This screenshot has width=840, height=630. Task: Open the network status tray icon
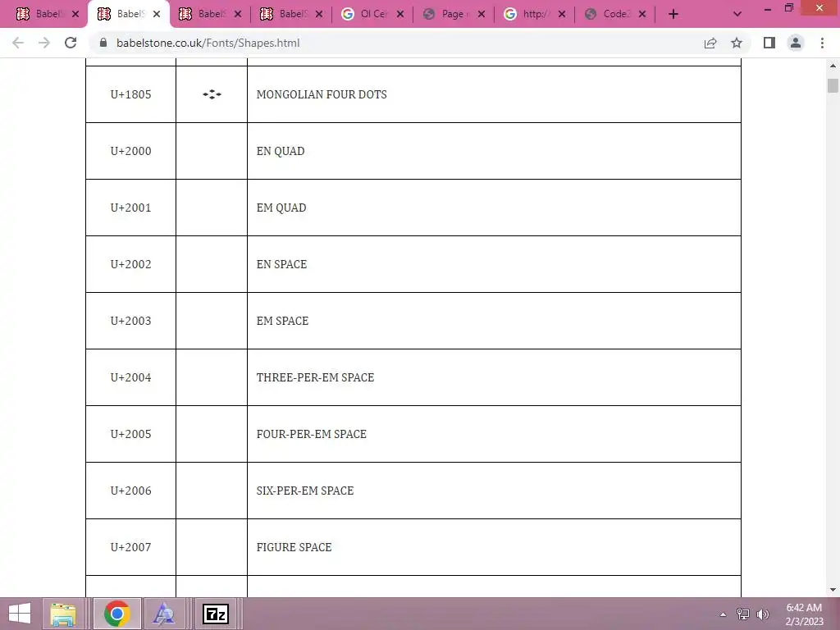click(743, 614)
